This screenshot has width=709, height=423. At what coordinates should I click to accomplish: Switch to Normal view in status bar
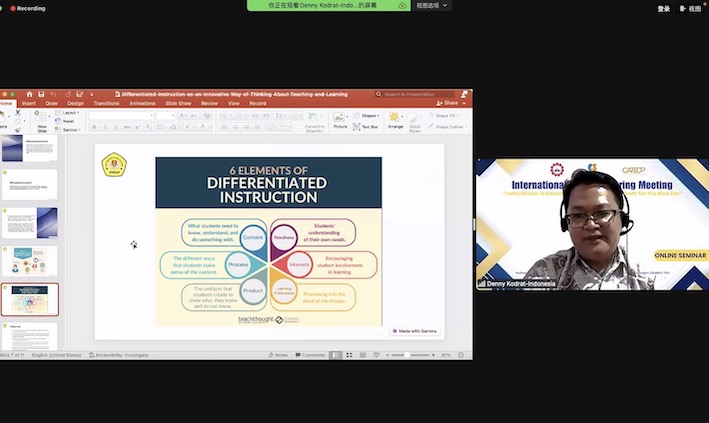(336, 355)
